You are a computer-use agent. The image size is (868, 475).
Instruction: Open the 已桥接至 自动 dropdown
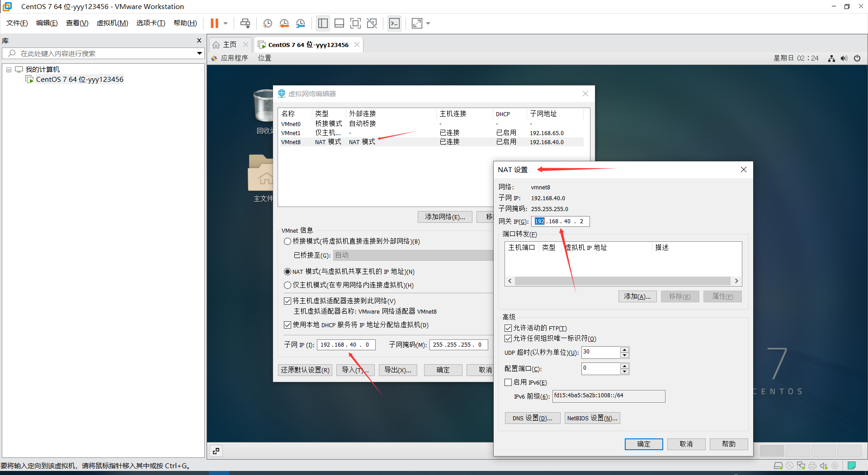click(x=413, y=255)
